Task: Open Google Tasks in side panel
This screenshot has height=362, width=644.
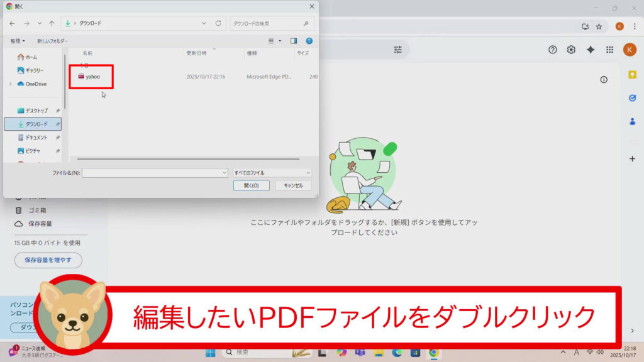Action: tap(632, 98)
